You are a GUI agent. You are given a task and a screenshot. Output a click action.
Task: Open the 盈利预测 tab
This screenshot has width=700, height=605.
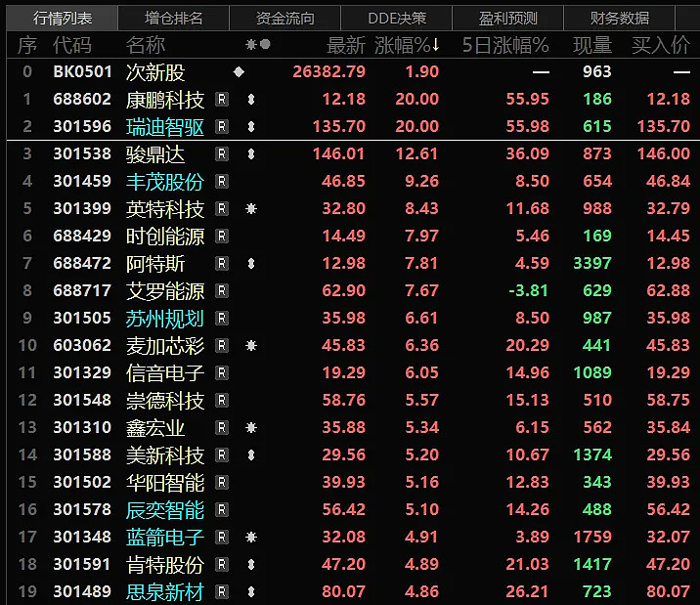pos(507,18)
